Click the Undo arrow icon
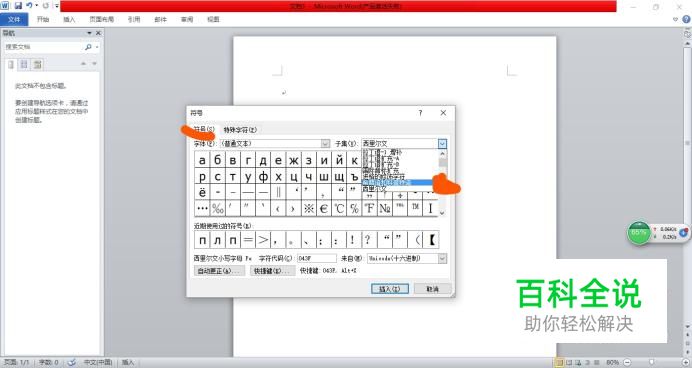This screenshot has height=368, width=692. (x=30, y=6)
